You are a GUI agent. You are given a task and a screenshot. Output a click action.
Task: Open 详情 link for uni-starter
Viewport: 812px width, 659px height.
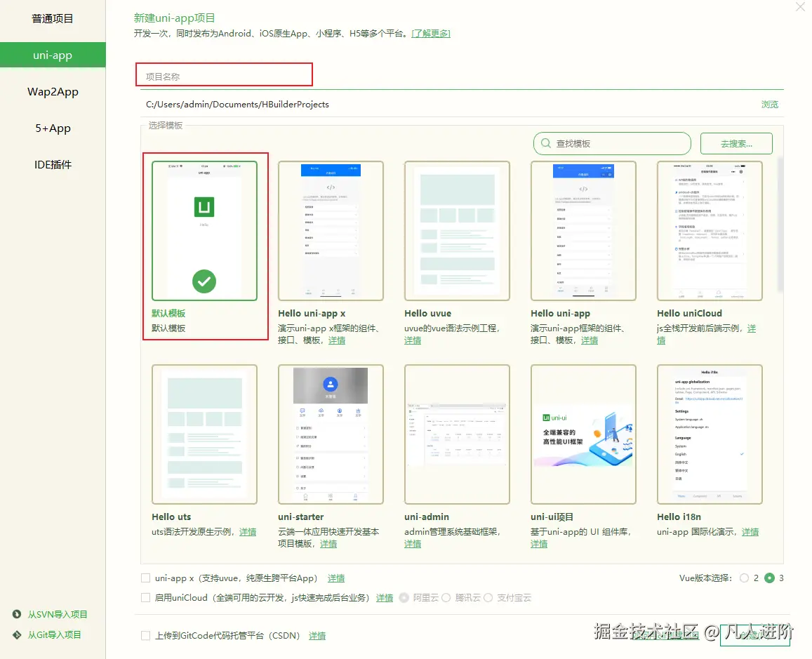tap(328, 544)
